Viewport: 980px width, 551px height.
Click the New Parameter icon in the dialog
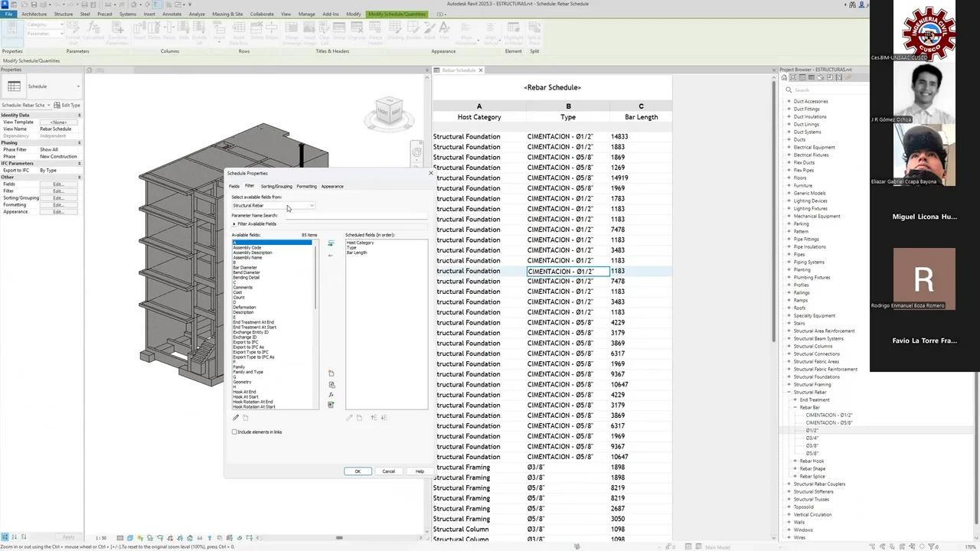(x=332, y=373)
